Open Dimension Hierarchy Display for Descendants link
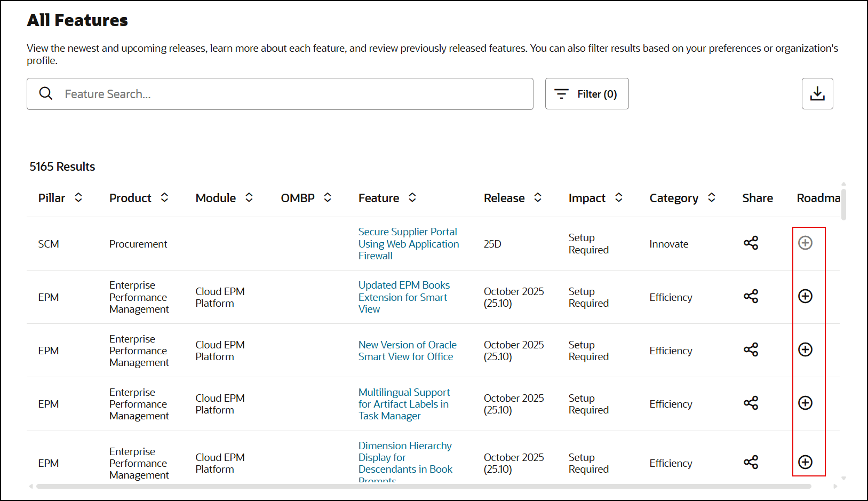The width and height of the screenshot is (868, 501). pyautogui.click(x=405, y=462)
